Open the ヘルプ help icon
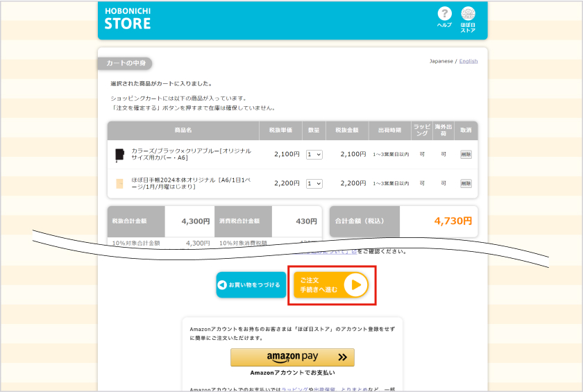 444,15
